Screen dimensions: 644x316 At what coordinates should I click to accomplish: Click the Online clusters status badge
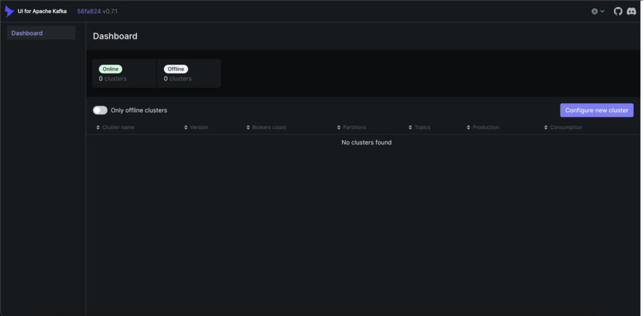pos(110,69)
